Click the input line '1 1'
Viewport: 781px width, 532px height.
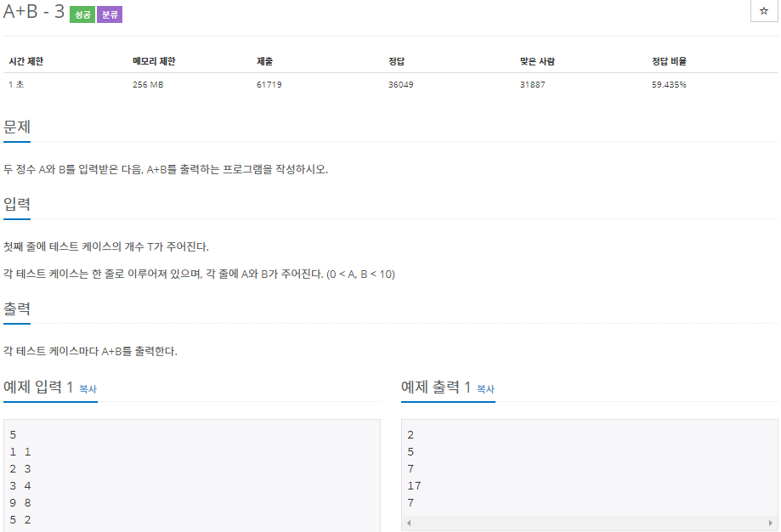20,452
